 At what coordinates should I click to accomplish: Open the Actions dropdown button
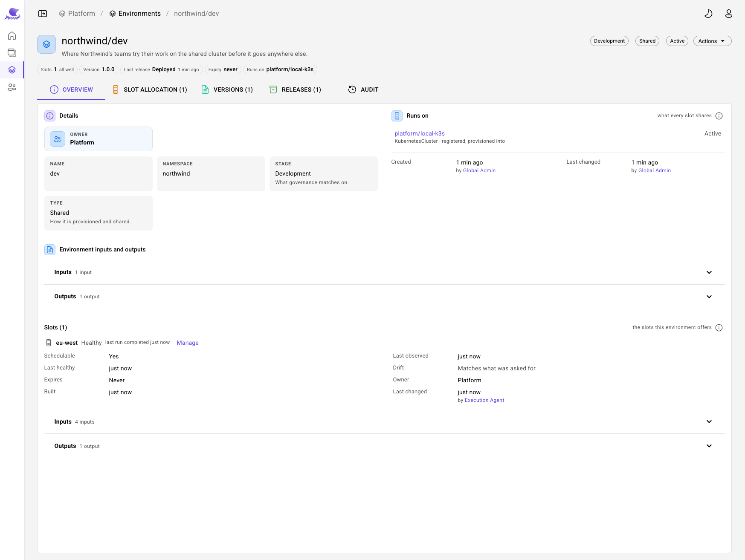click(x=712, y=41)
